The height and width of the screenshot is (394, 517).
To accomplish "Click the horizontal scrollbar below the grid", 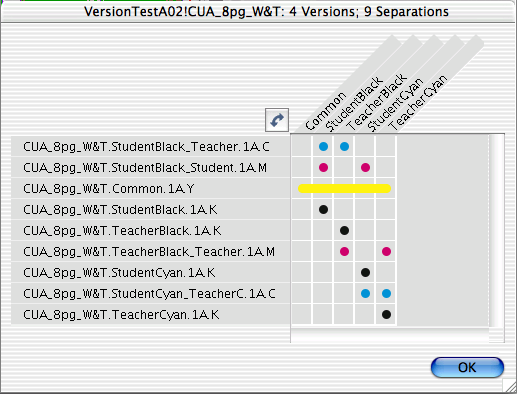I will click(x=390, y=335).
